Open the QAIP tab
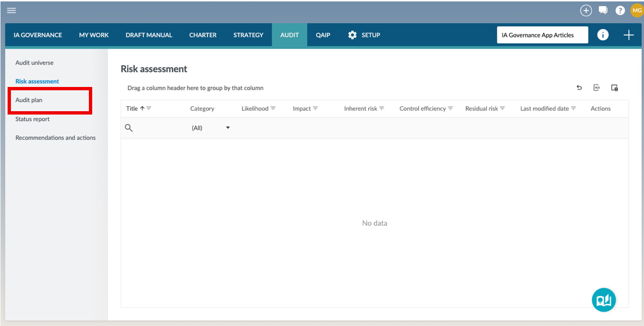Screen dimensions: 644x326 tap(323, 35)
